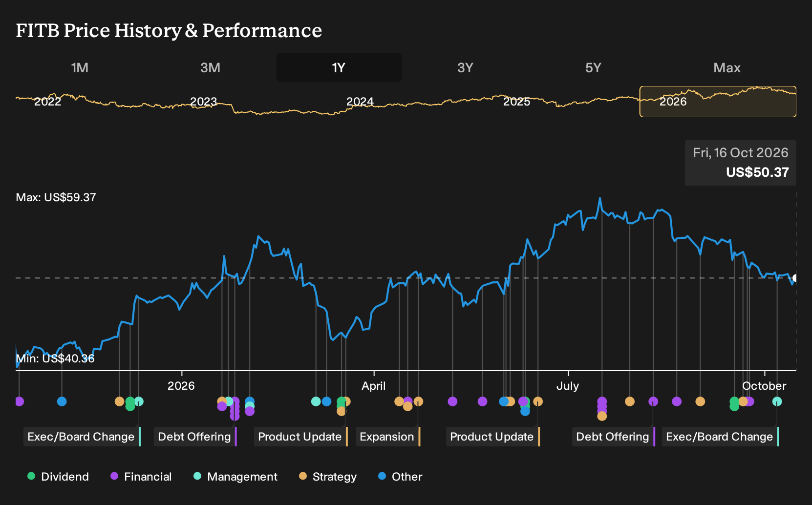Click the Max: US$59.37 label
The height and width of the screenshot is (505, 812).
point(56,197)
